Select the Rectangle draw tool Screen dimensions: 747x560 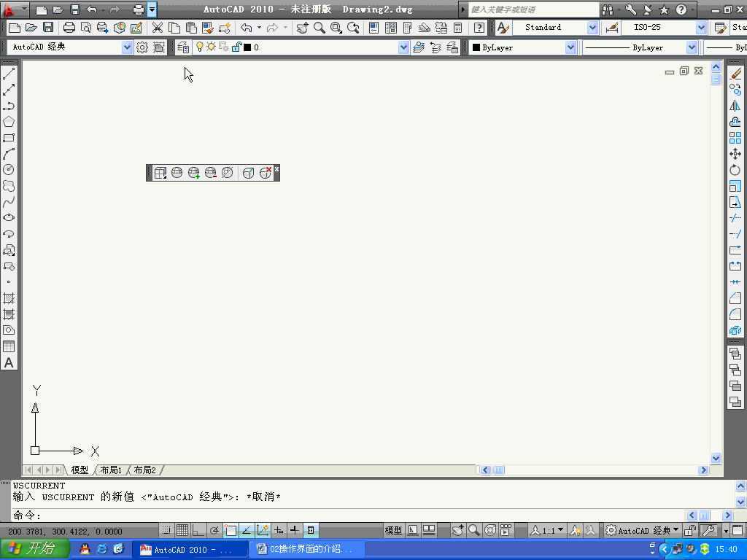[9, 138]
